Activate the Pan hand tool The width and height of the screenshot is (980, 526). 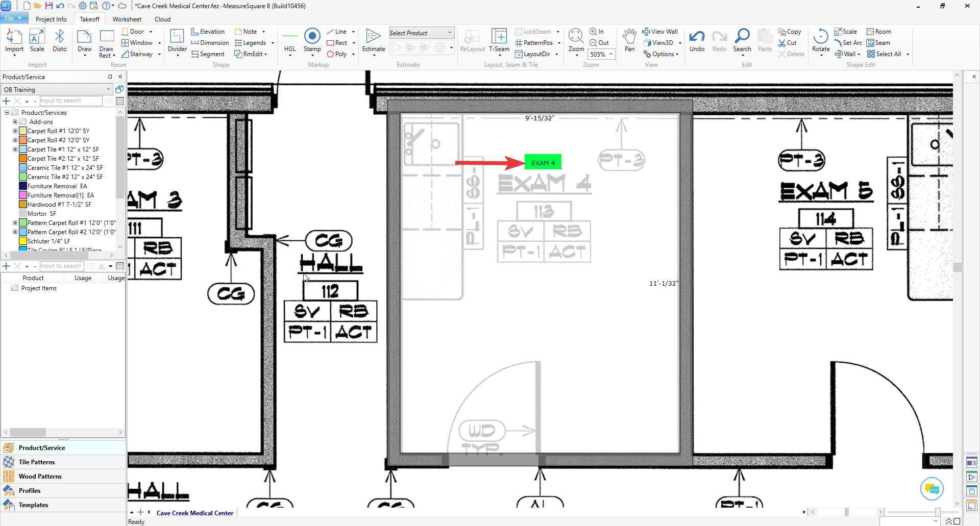[630, 41]
